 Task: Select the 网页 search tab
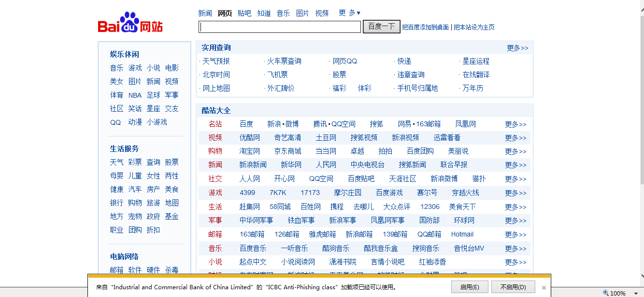225,13
